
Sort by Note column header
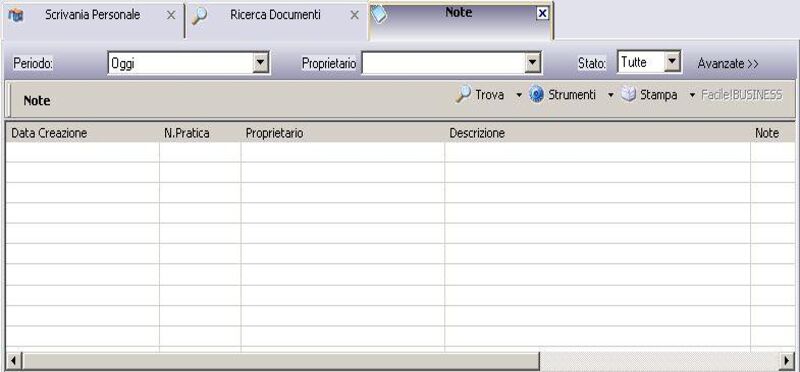point(773,133)
